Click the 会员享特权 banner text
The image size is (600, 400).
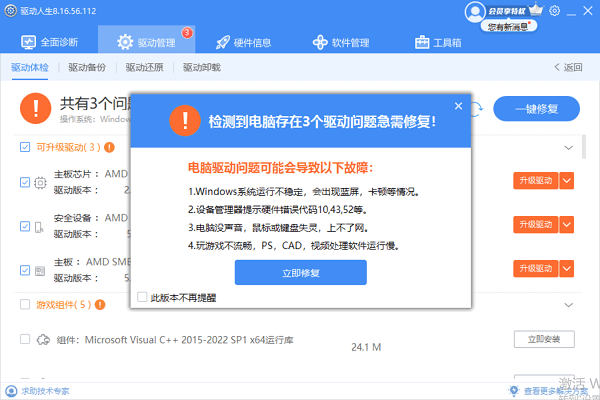click(507, 11)
